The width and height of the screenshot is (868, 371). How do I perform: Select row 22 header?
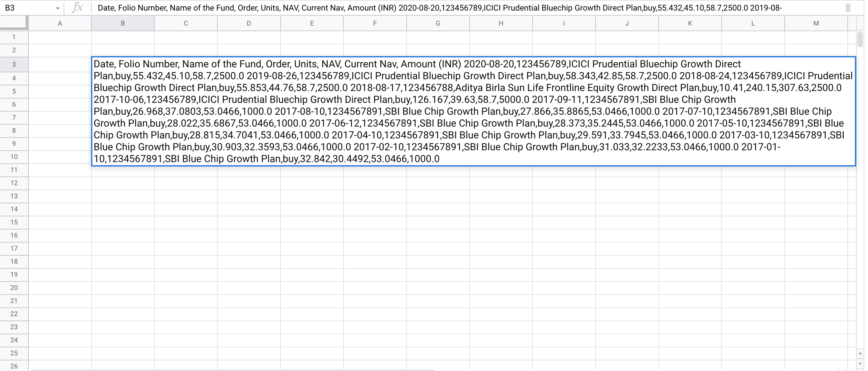[x=14, y=314]
